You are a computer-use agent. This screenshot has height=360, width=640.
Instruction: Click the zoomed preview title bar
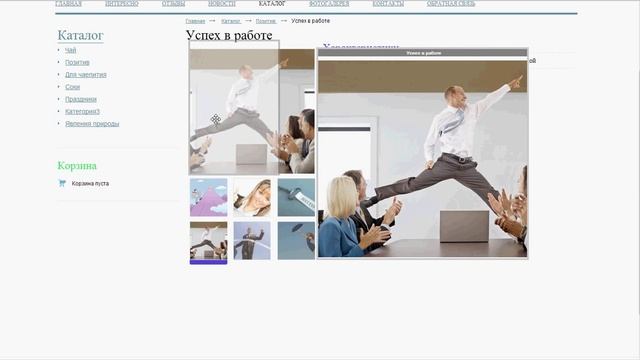(x=423, y=53)
